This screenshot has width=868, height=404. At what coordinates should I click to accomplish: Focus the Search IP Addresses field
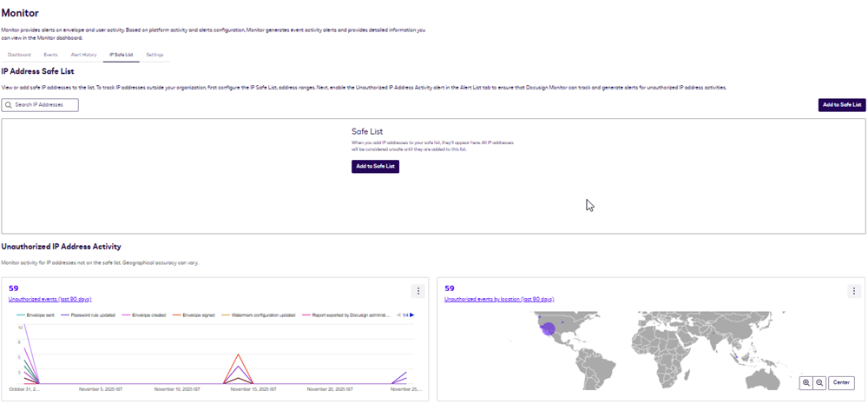pyautogui.click(x=45, y=105)
